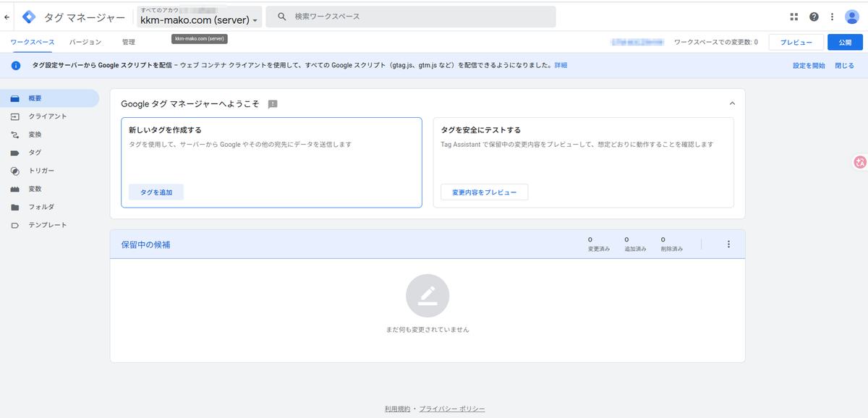Click the 変数 sidebar icon
The image size is (868, 418).
[14, 189]
